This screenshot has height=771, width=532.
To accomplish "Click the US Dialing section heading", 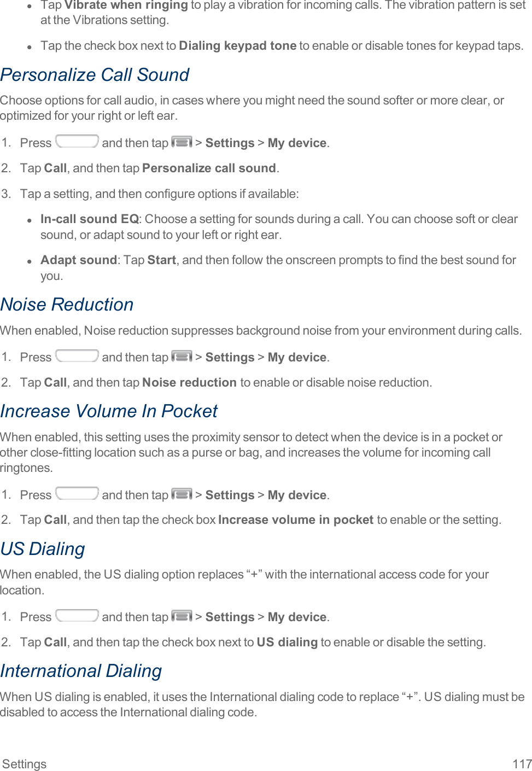I will point(43,549).
